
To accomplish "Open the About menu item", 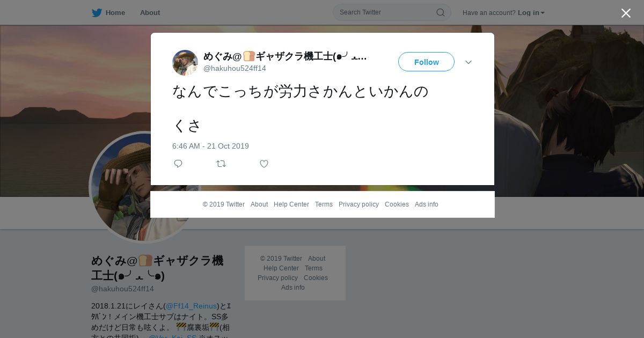I will (x=150, y=12).
